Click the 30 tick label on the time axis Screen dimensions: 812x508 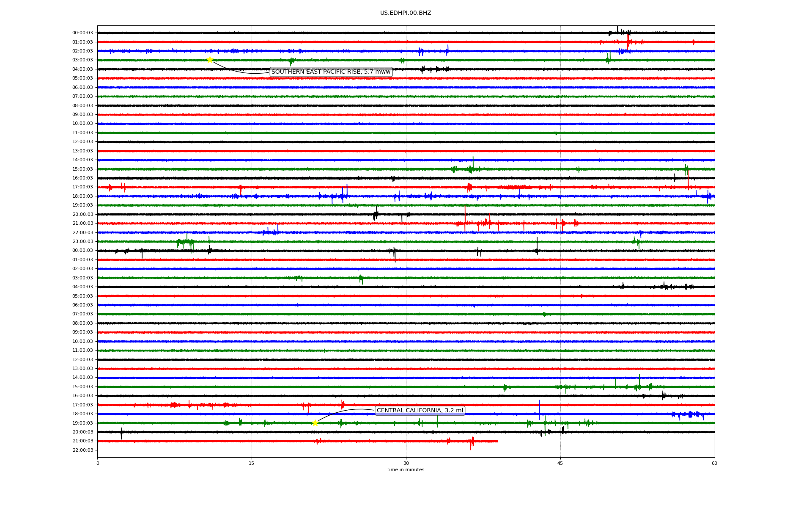(x=406, y=463)
